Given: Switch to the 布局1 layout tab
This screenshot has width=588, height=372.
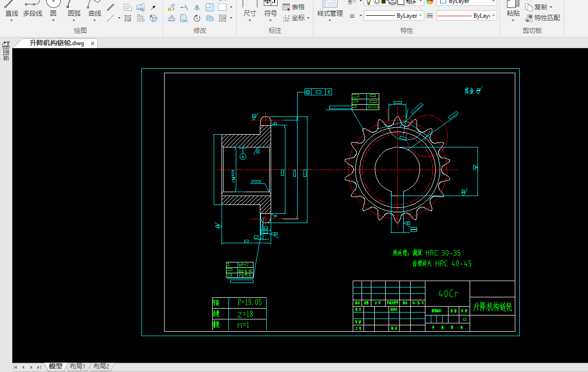Looking at the screenshot, I should tap(77, 367).
